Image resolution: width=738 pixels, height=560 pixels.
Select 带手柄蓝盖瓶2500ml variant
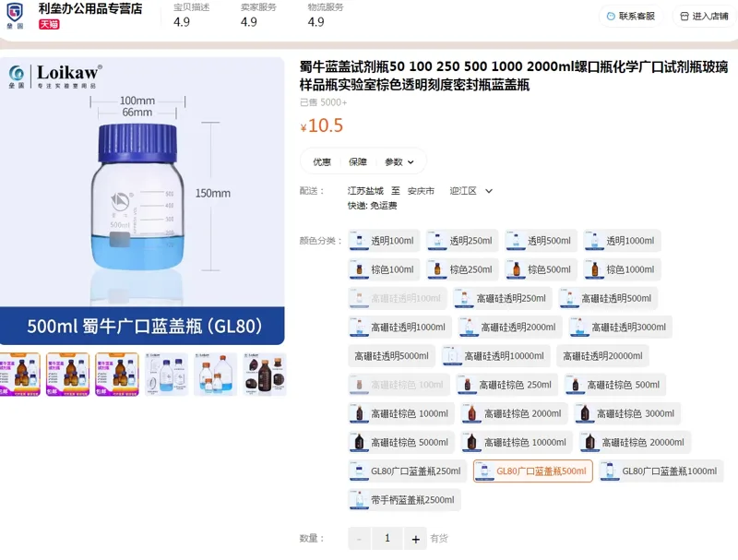tap(404, 500)
